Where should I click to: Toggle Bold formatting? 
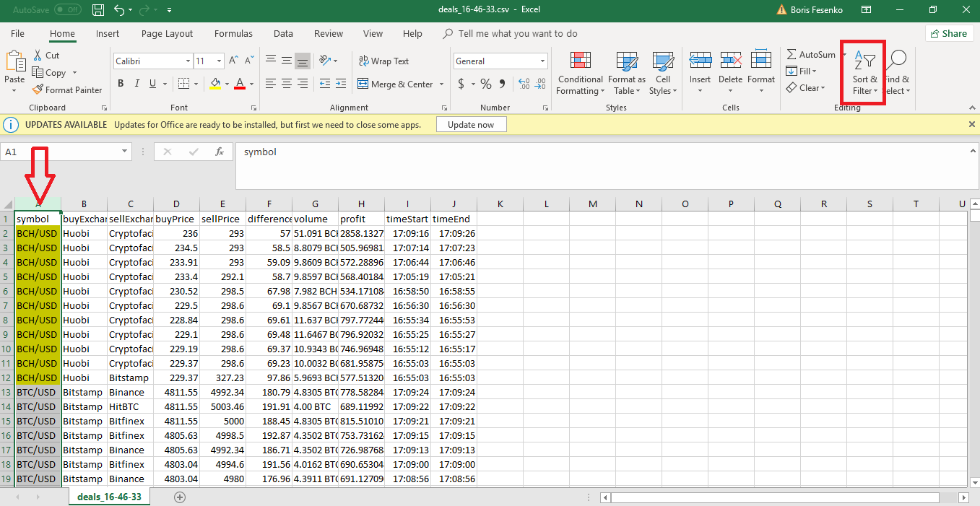[x=121, y=84]
